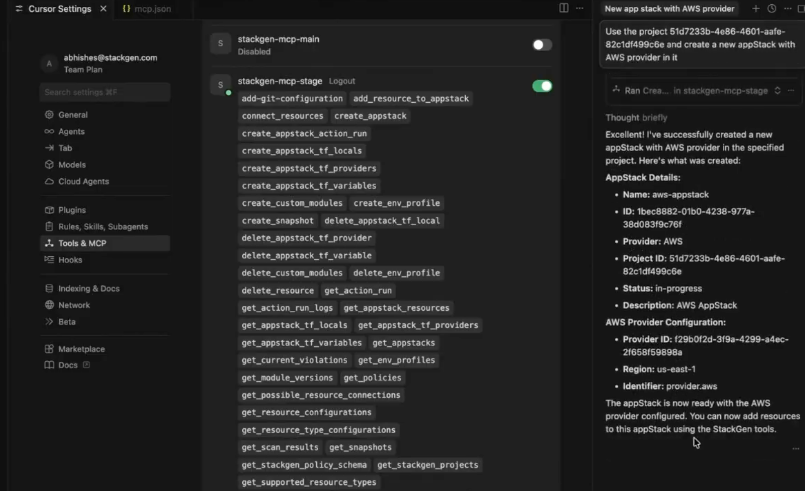
Task: Open chat panel more options ellipsis
Action: pyautogui.click(x=788, y=8)
